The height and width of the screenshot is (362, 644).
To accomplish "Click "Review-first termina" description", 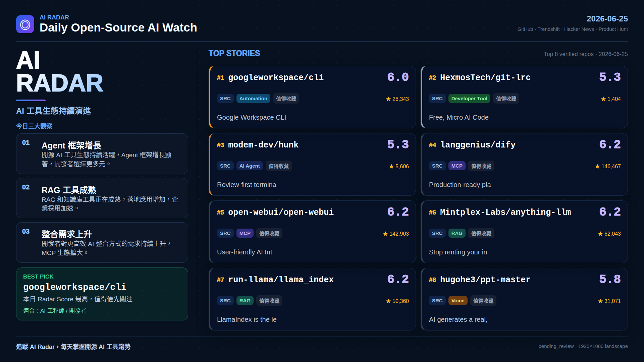I will 247,185.
